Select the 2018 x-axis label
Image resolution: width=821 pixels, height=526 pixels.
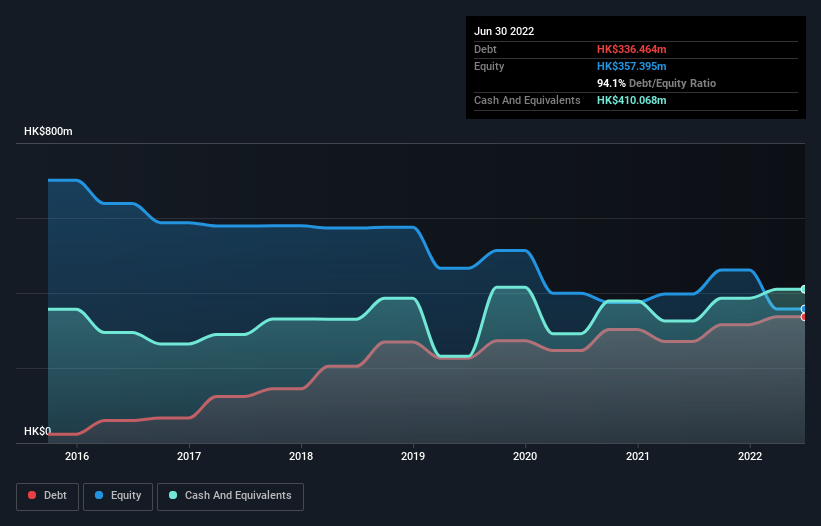(301, 456)
